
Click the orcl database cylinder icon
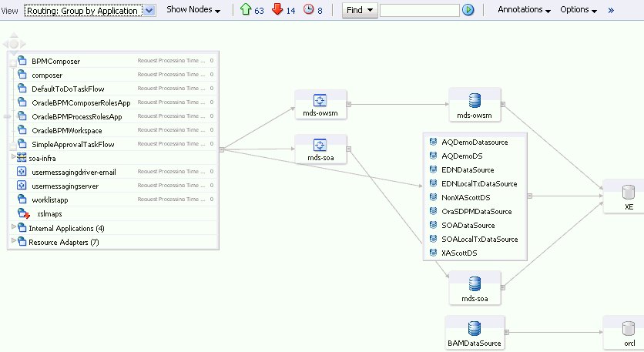629,329
